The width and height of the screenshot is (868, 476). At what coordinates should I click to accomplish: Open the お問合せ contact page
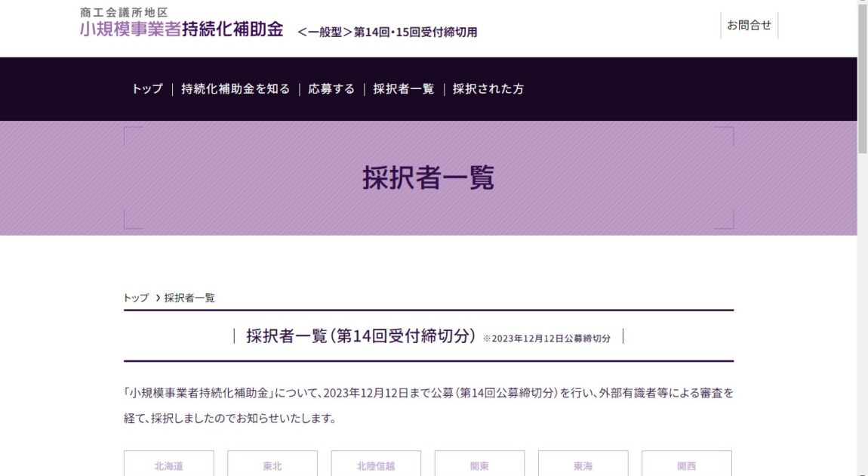point(749,24)
